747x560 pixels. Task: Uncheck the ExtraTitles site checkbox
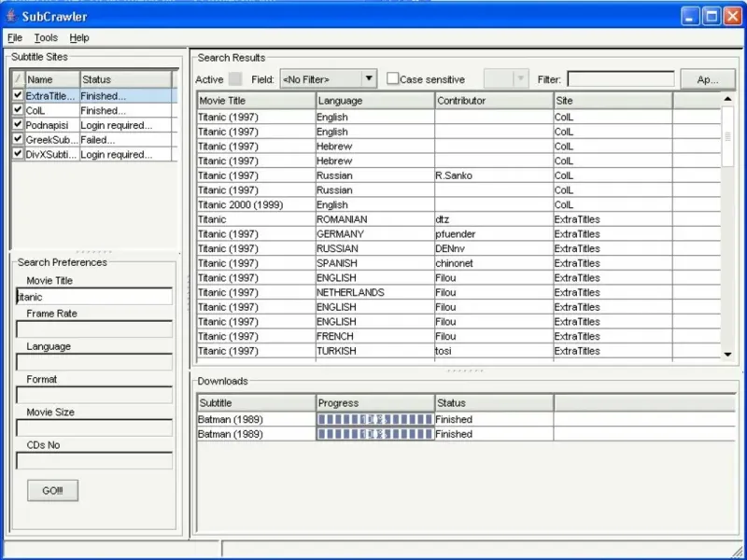click(x=18, y=95)
